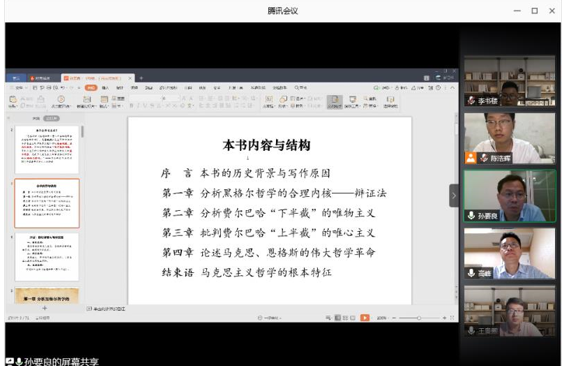This screenshot has height=366, width=562.
Task: Toggle 孙要良's microphone icon
Action: coord(471,215)
